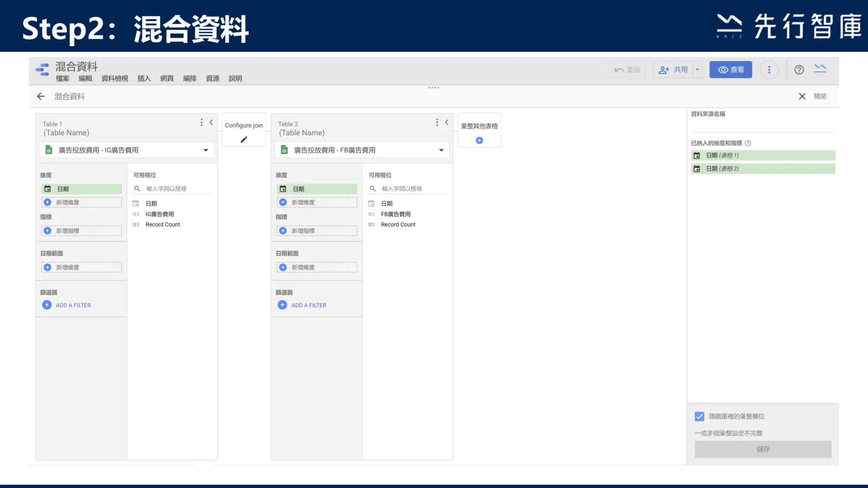Select the 日期 (表格 2) included dimension chip

(x=763, y=169)
